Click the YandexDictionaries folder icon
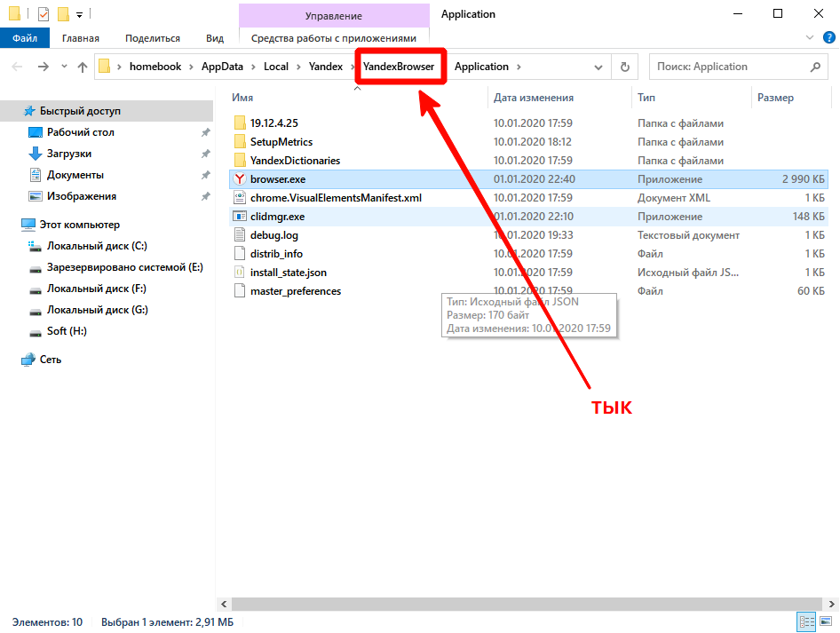 [x=240, y=161]
